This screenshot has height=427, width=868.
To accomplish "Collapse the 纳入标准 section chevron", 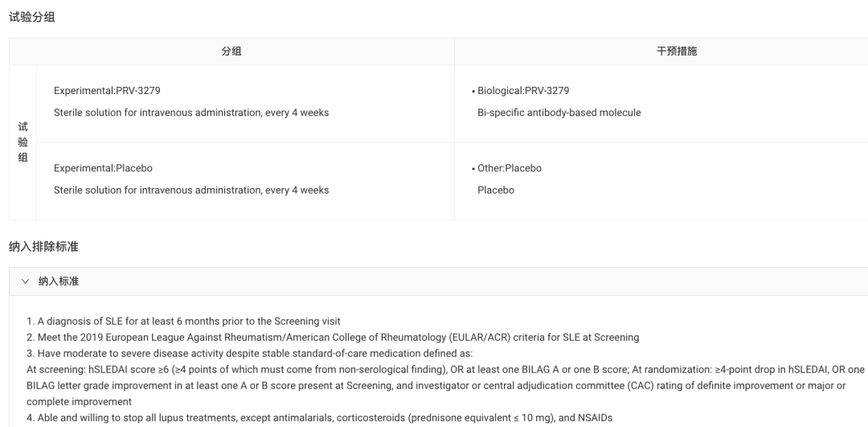I will (x=25, y=281).
